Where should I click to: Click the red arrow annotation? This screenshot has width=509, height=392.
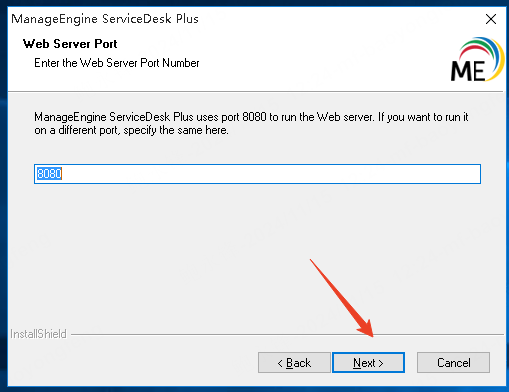coord(342,298)
